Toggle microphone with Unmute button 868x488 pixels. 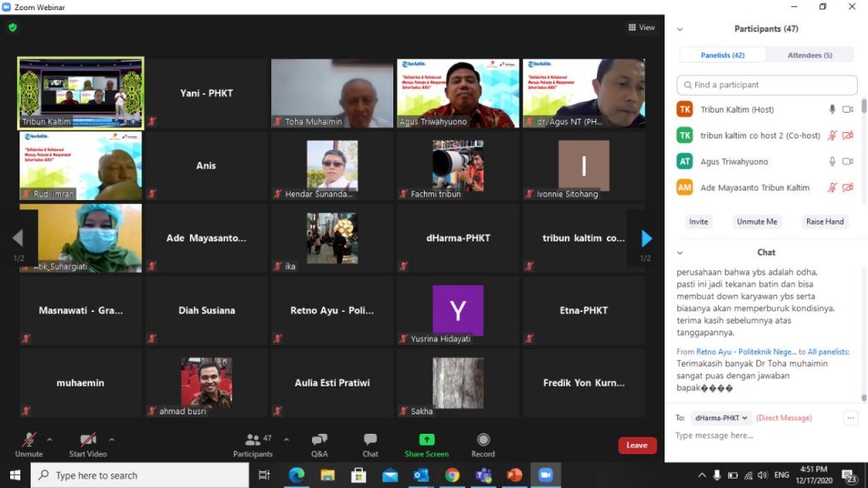(29, 444)
